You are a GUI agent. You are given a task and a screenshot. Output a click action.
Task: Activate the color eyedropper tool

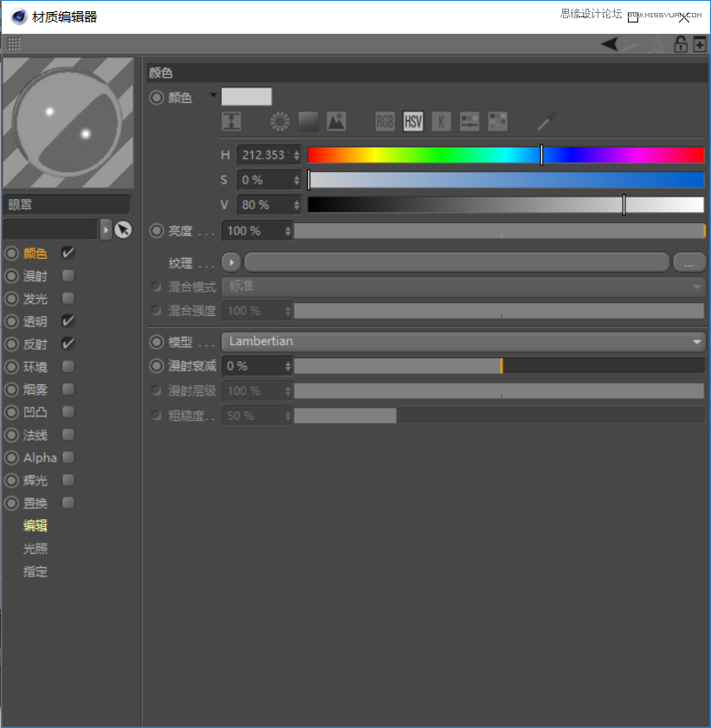coord(545,121)
